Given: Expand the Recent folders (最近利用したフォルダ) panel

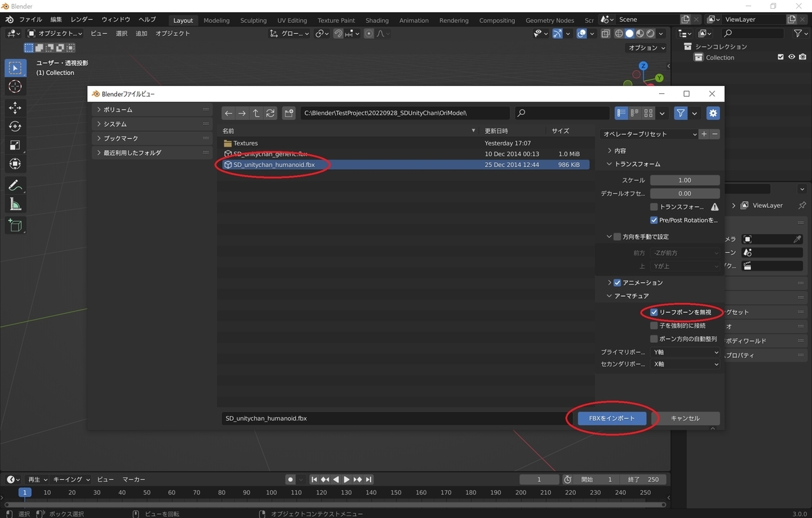Looking at the screenshot, I should click(153, 153).
